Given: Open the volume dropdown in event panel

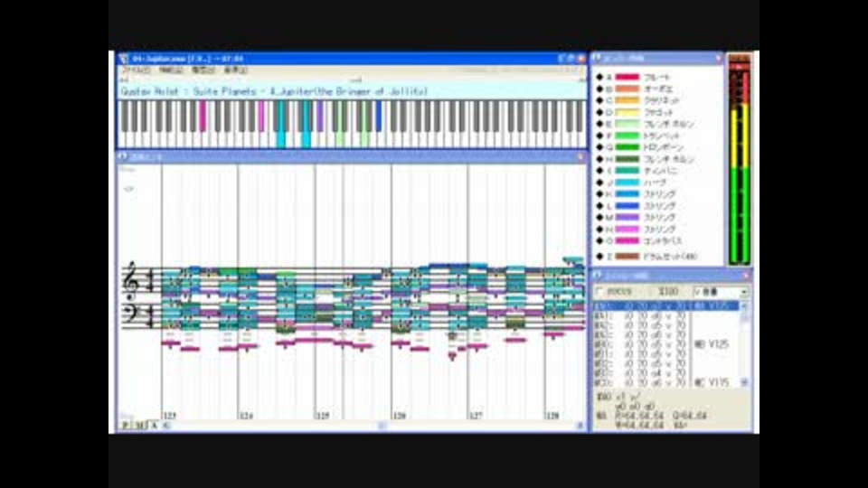Looking at the screenshot, I should point(743,291).
